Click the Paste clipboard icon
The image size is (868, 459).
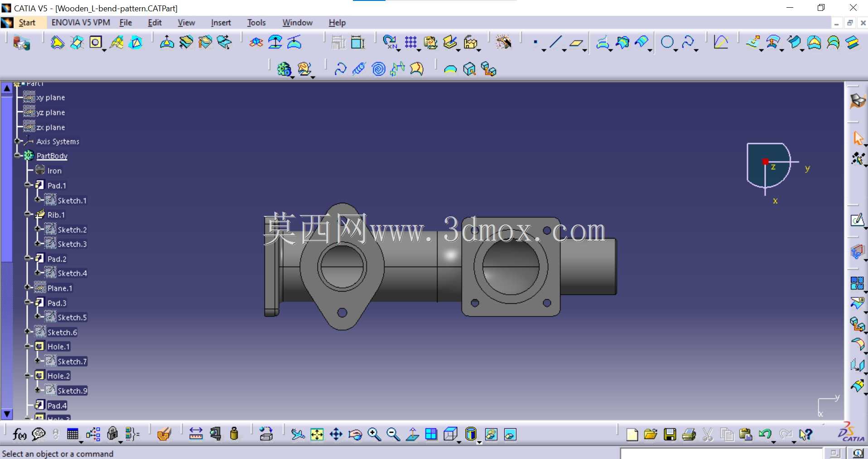[745, 435]
